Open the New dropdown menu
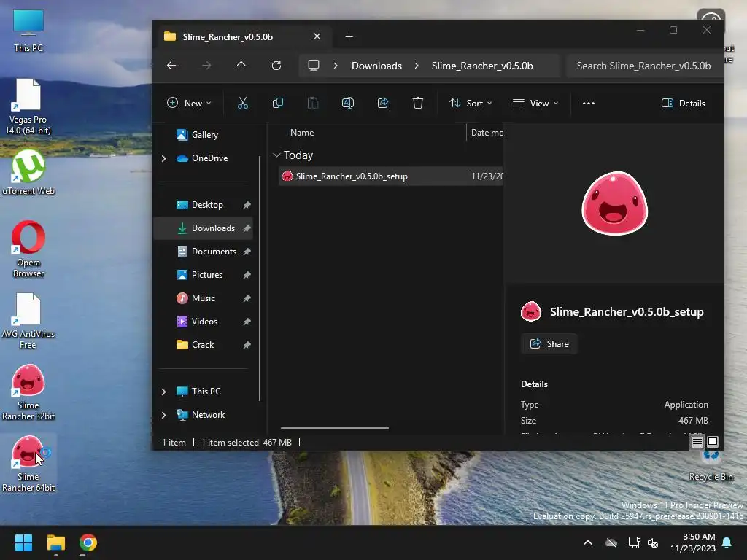747x560 pixels. click(189, 103)
